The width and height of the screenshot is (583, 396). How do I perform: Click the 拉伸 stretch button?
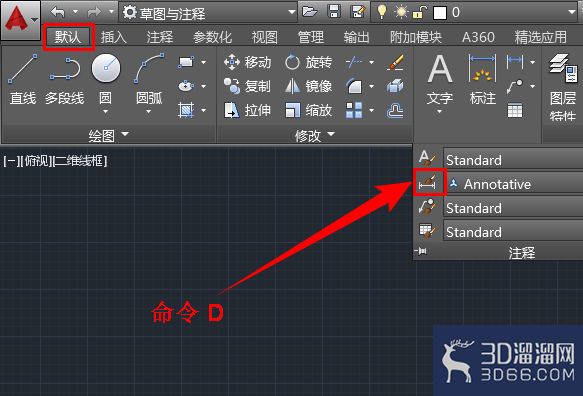click(x=248, y=110)
